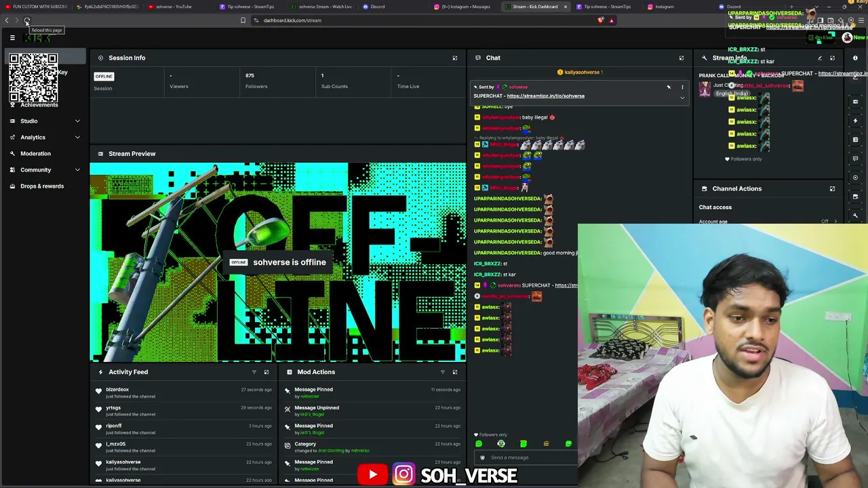Viewport: 868px width, 488px height.
Task: Open the Kick sidebar hamburger menu
Action: pos(12,38)
